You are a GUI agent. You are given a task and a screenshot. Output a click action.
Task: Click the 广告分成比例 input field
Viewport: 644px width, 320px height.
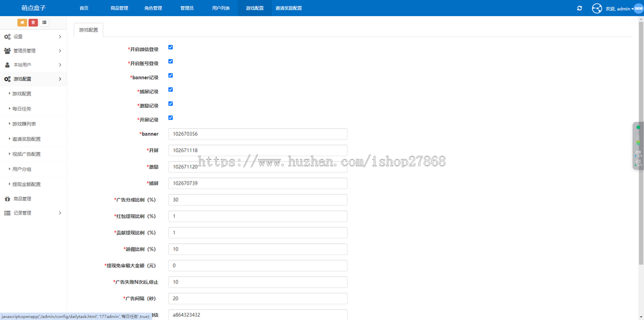click(x=258, y=200)
